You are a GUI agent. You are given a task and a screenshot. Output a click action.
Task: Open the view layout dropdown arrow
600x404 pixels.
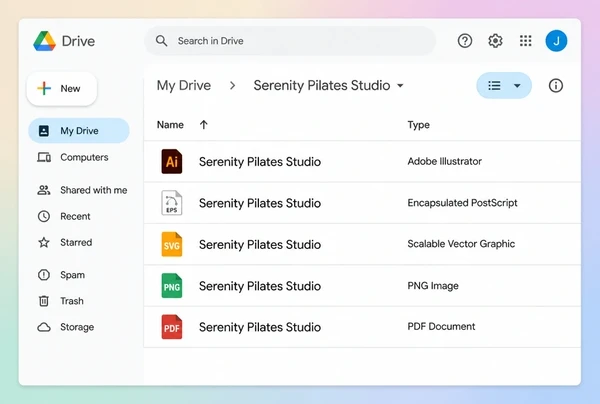pos(517,85)
